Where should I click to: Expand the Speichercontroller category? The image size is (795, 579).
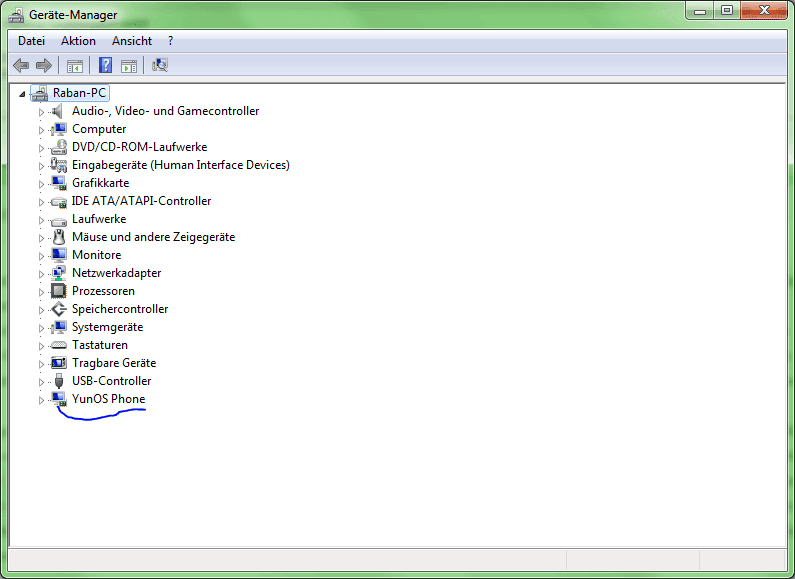pos(42,310)
